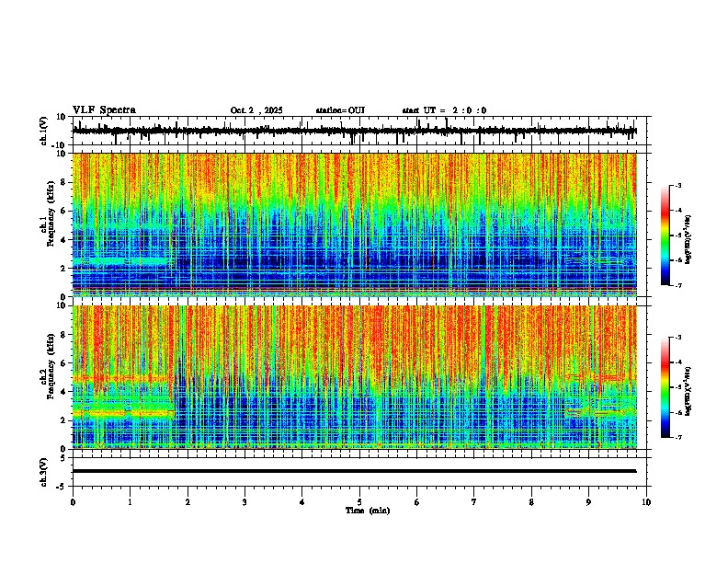The height and width of the screenshot is (563, 728).
Task: Click the time axis tick label "9"
Action: 588,502
